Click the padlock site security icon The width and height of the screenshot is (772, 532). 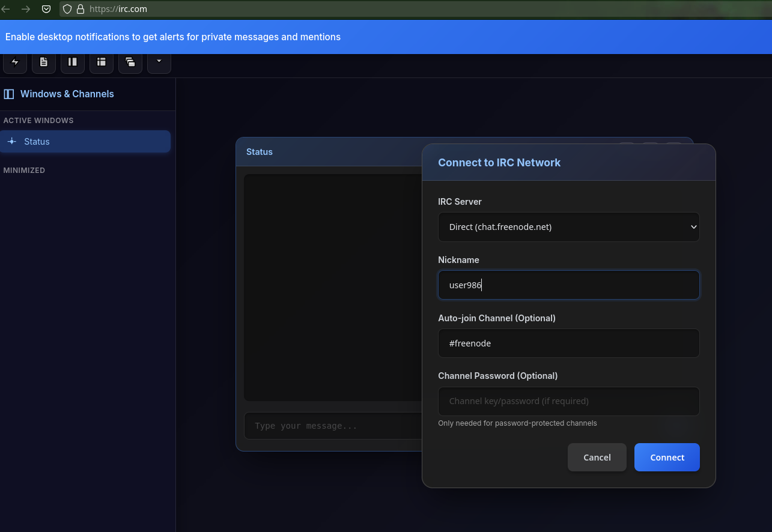pos(80,9)
